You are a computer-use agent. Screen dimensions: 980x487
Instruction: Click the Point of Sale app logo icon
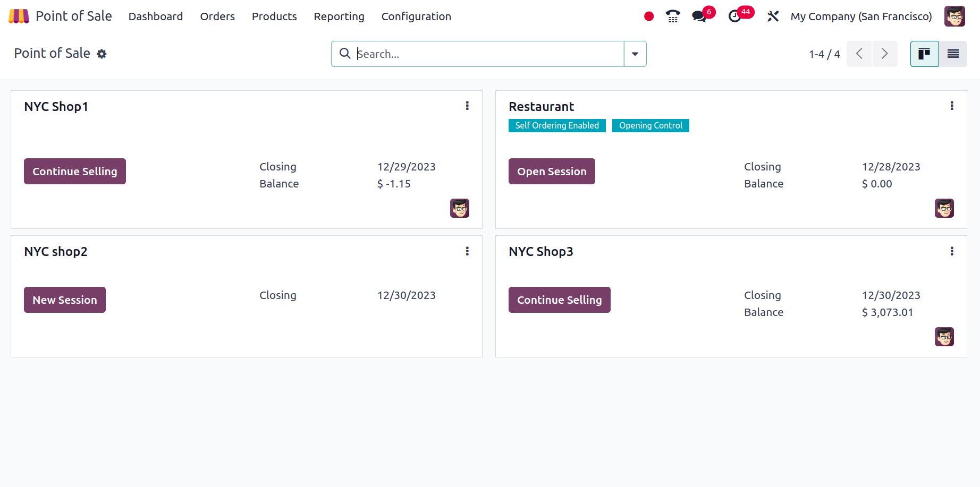pyautogui.click(x=19, y=16)
